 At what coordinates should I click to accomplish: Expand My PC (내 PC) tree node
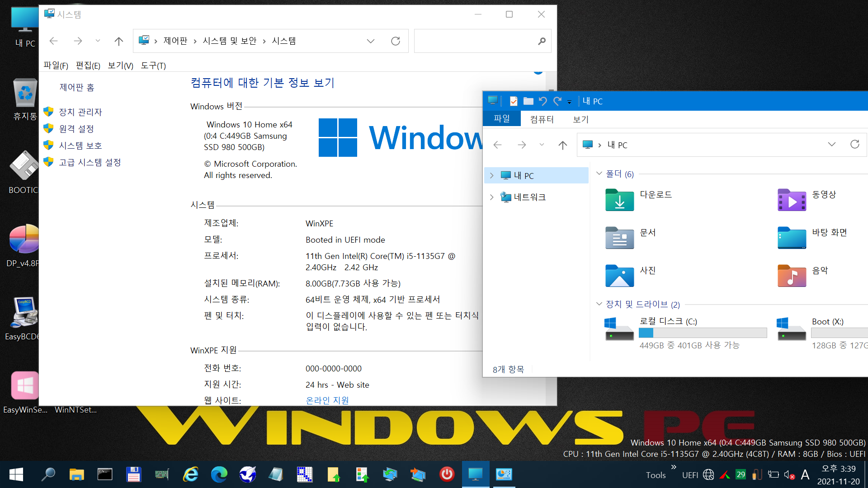pyautogui.click(x=492, y=176)
